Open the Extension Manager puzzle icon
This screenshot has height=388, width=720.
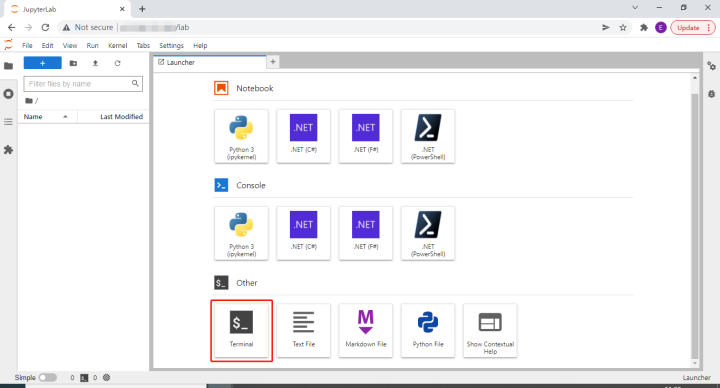(8, 150)
